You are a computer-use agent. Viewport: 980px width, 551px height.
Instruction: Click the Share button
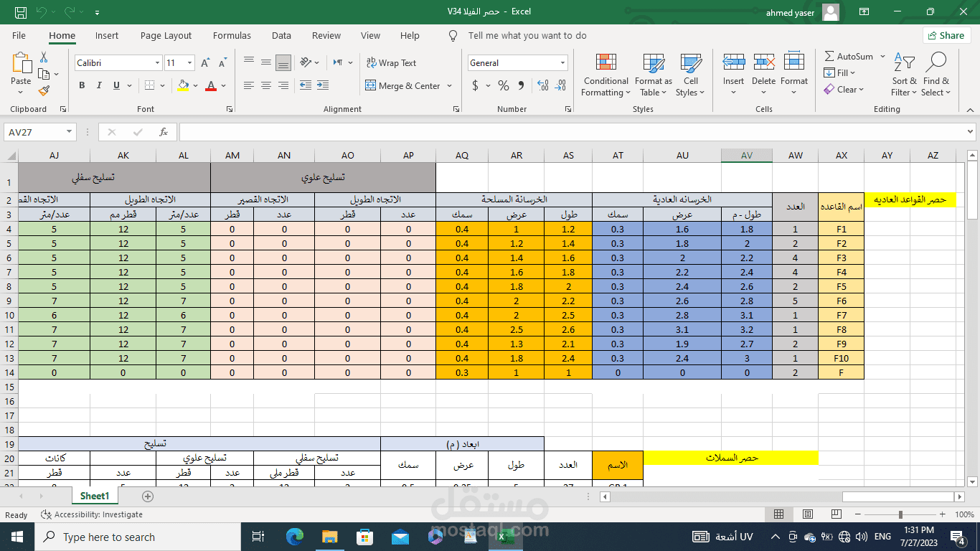pos(946,35)
